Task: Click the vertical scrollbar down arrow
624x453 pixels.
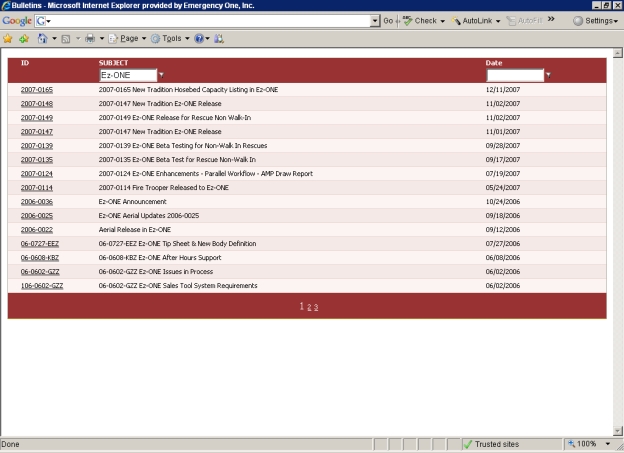Action: click(618, 431)
